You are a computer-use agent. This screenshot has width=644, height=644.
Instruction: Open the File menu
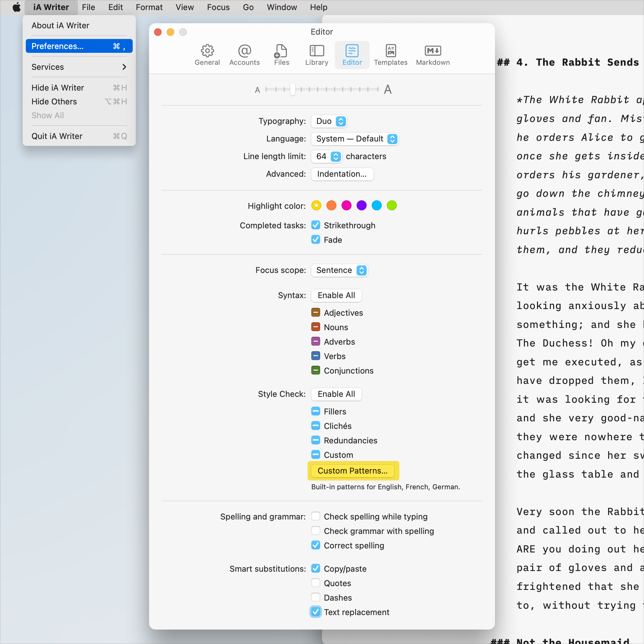tap(88, 7)
